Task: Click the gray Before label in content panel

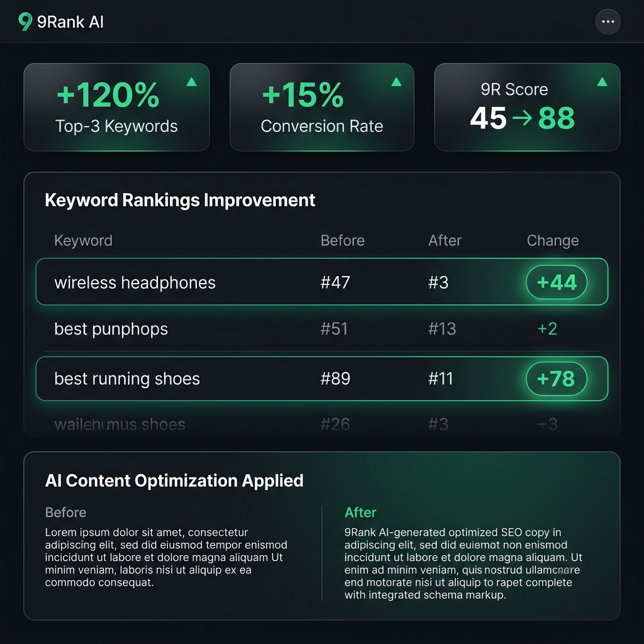Action: [x=65, y=513]
